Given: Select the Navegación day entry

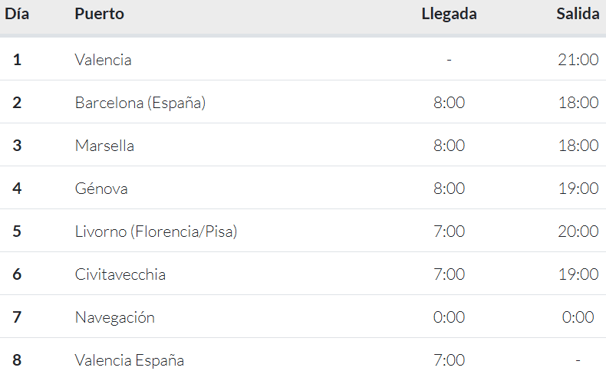Looking at the screenshot, I should tap(115, 318).
